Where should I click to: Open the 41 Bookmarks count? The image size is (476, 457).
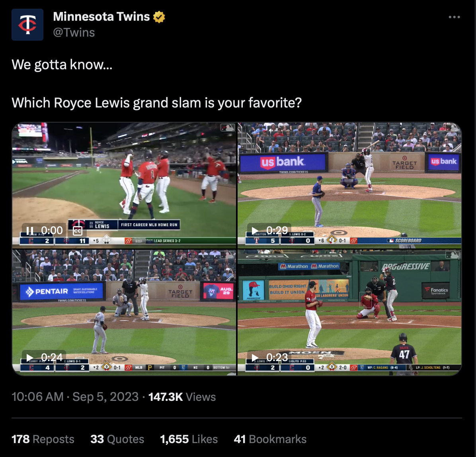pos(270,439)
